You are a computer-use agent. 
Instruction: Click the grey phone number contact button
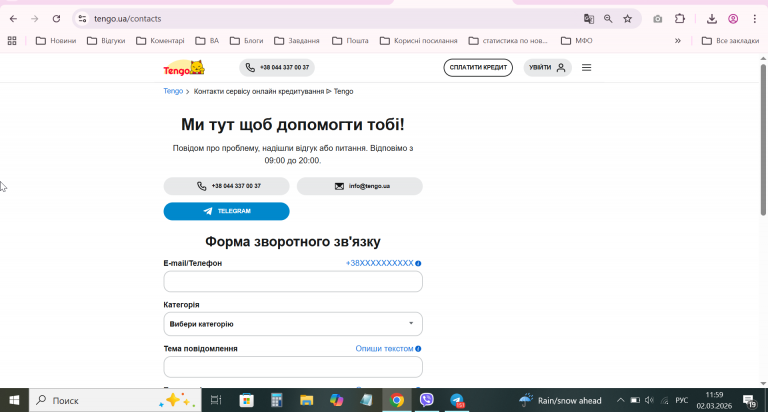click(226, 186)
